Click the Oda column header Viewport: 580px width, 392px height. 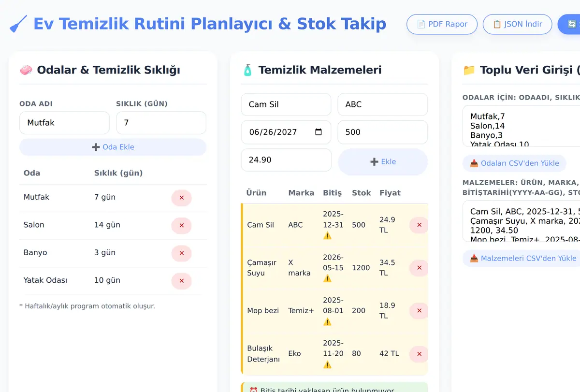[32, 173]
